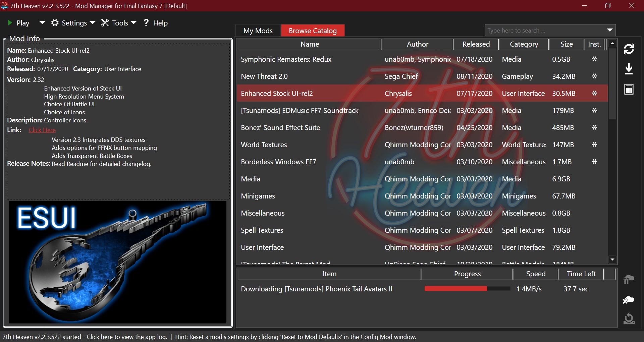Viewport: 644px width, 342px height.
Task: Click the Help question mark icon
Action: click(x=146, y=23)
